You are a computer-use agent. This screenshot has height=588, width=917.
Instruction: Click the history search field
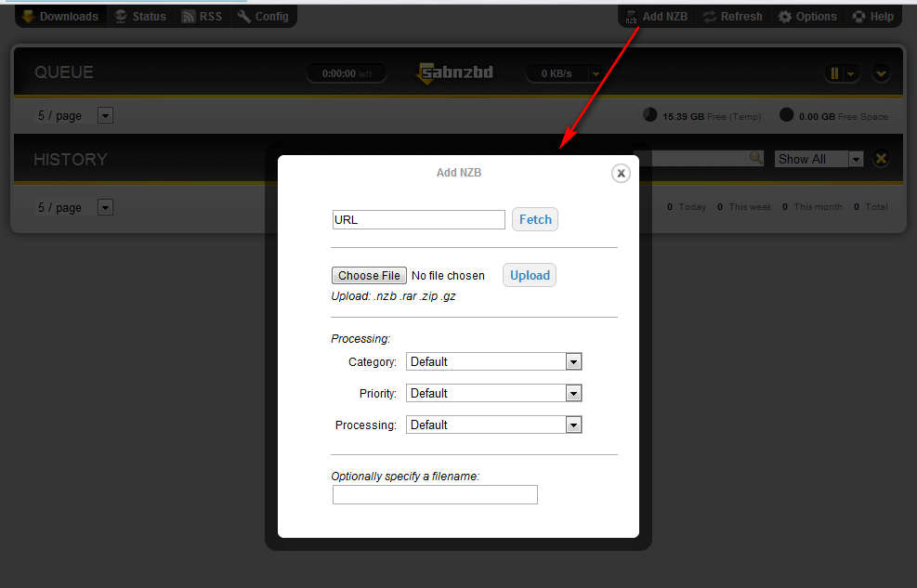(x=699, y=158)
